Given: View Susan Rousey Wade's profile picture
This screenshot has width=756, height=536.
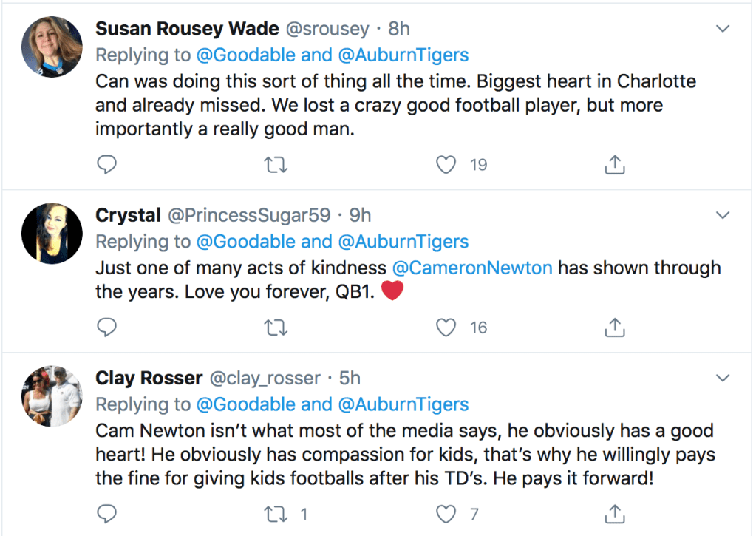Looking at the screenshot, I should coord(52,46).
